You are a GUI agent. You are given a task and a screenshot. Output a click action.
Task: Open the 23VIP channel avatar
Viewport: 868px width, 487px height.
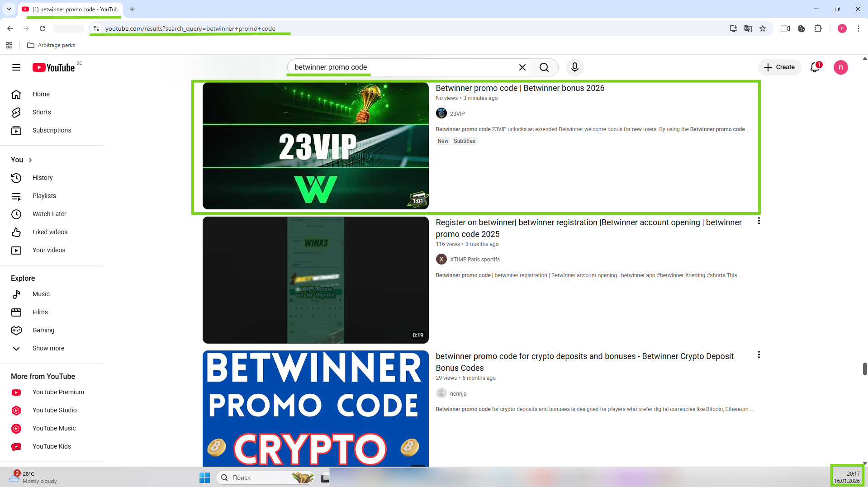pyautogui.click(x=441, y=113)
